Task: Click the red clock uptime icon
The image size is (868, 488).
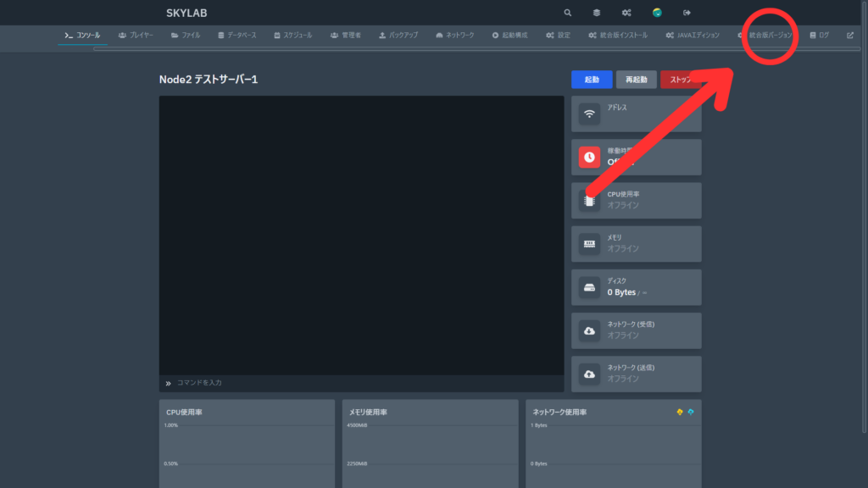Action: 589,157
